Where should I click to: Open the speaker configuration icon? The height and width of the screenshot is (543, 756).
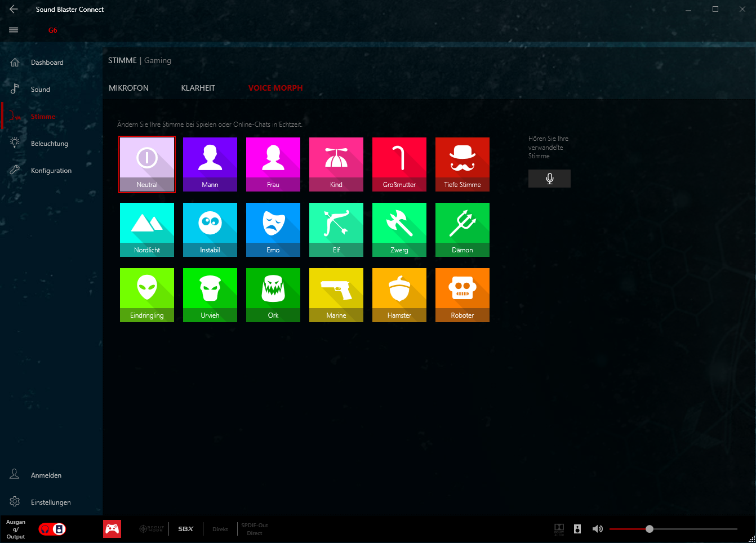point(577,529)
